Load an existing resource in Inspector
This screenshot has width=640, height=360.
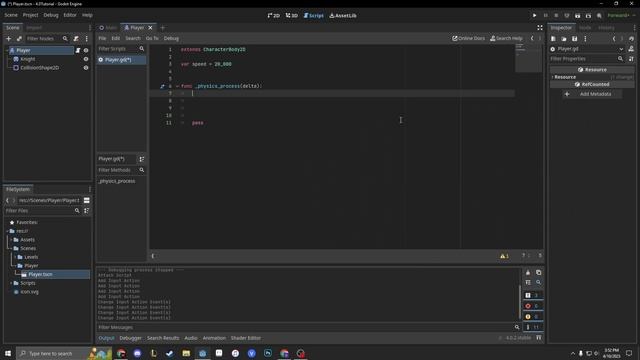pos(564,39)
